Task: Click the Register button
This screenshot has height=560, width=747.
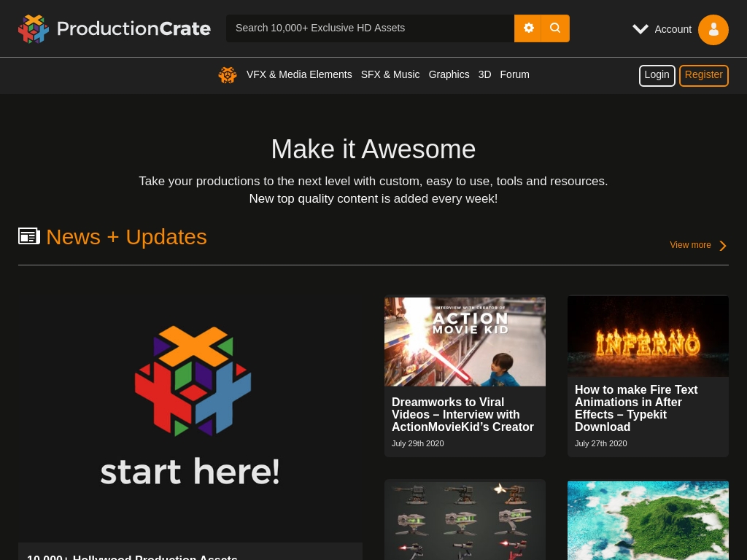Action: [704, 76]
